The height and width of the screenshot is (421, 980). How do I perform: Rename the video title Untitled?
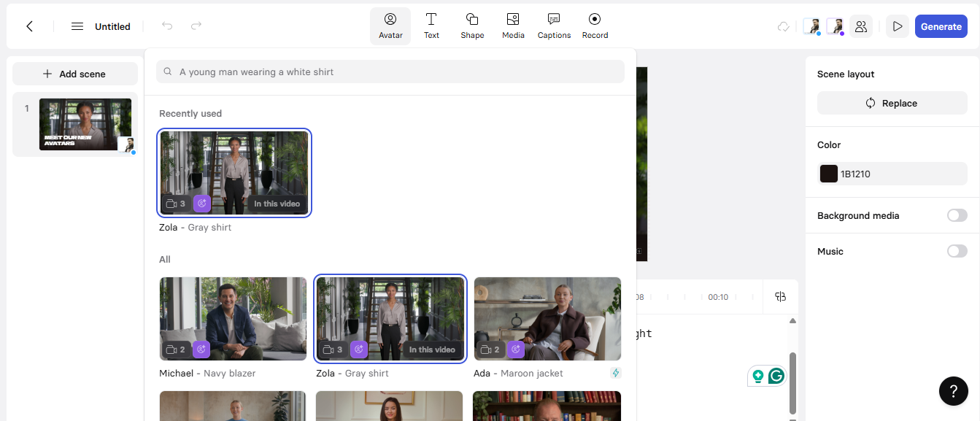pos(112,26)
